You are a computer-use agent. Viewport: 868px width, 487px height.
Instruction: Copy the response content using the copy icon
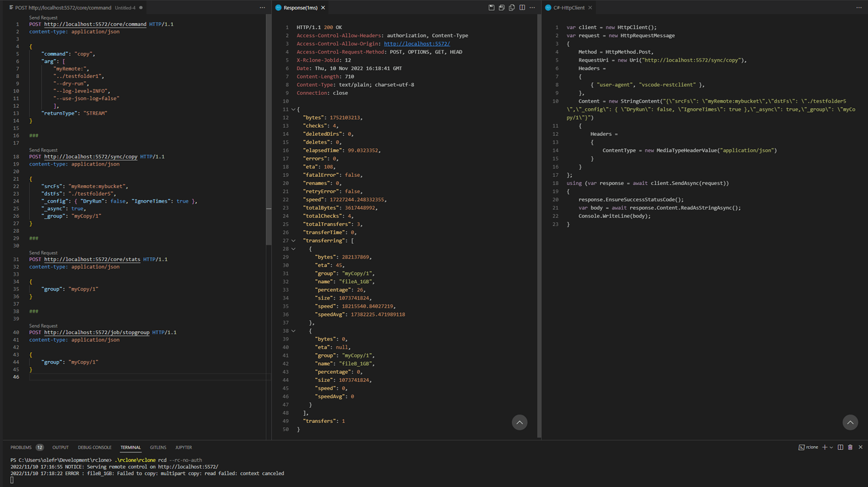tap(511, 7)
